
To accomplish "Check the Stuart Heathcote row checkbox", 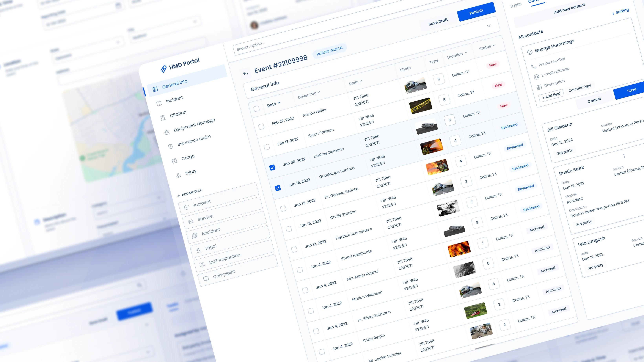I will [300, 270].
